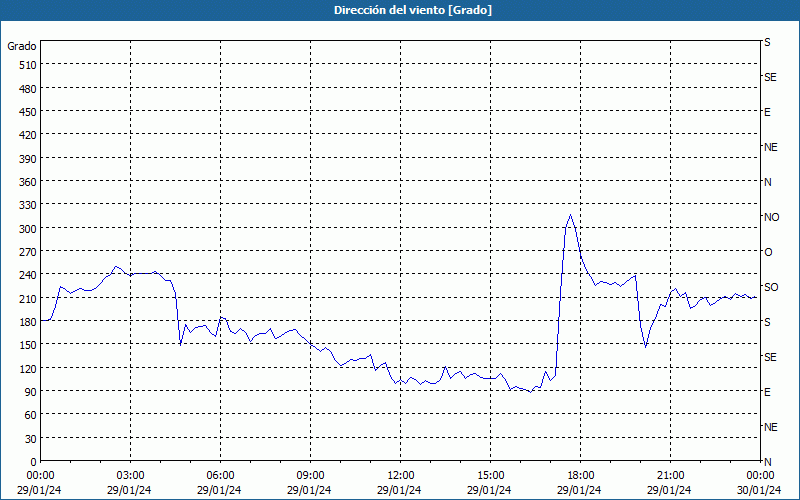Viewport: 800px width, 500px height.
Task: Select the 330 degree axis label
Action: pyautogui.click(x=28, y=205)
